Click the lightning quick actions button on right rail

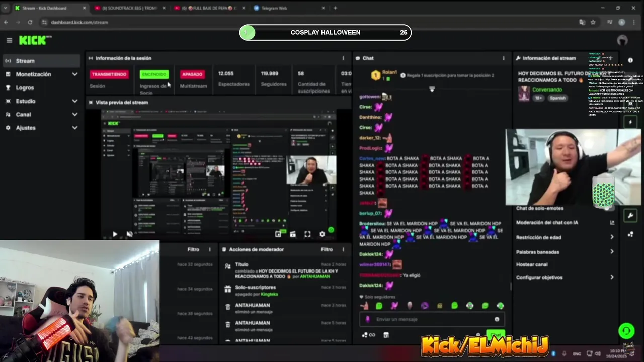[630, 122]
